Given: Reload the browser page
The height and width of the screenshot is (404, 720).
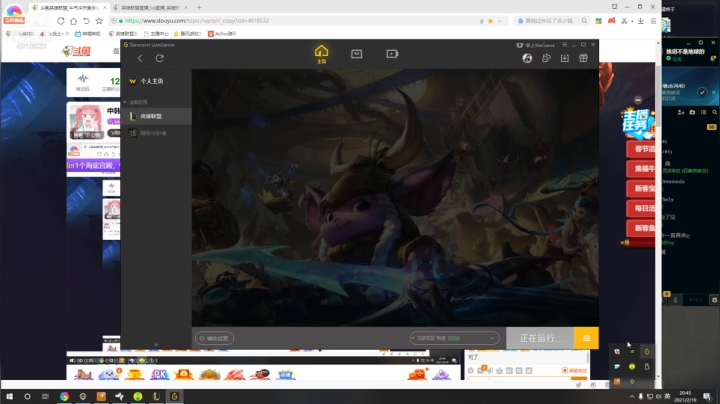Looking at the screenshot, I should 61,21.
